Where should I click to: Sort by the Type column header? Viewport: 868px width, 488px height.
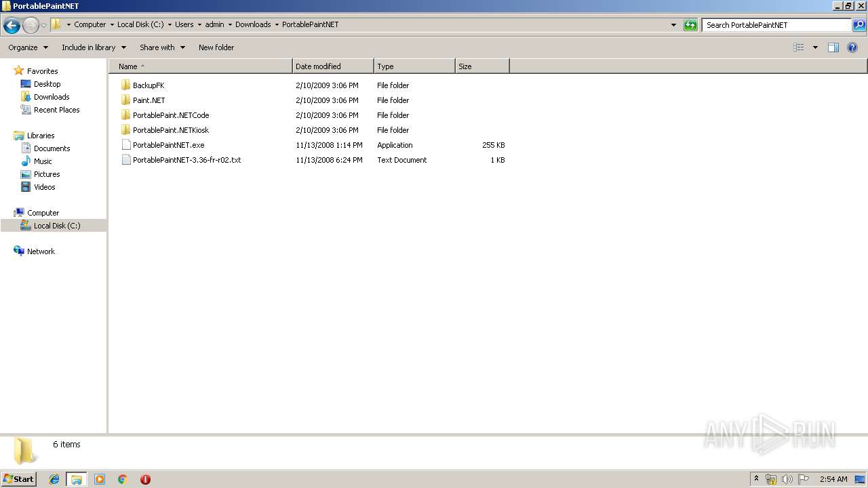click(414, 66)
